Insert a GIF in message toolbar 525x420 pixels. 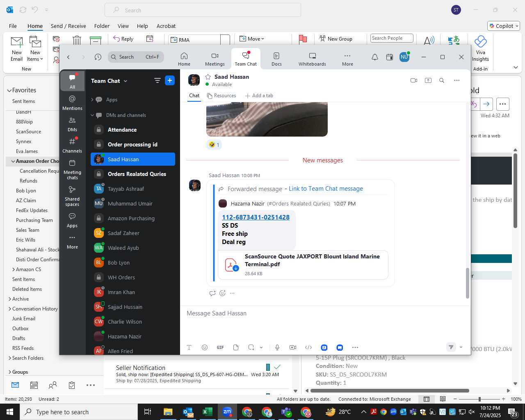220,347
